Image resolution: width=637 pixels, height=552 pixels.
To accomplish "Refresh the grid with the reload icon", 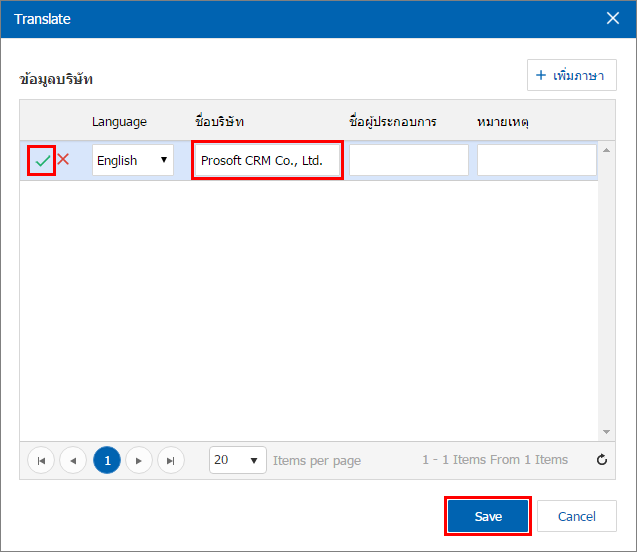I will point(602,460).
